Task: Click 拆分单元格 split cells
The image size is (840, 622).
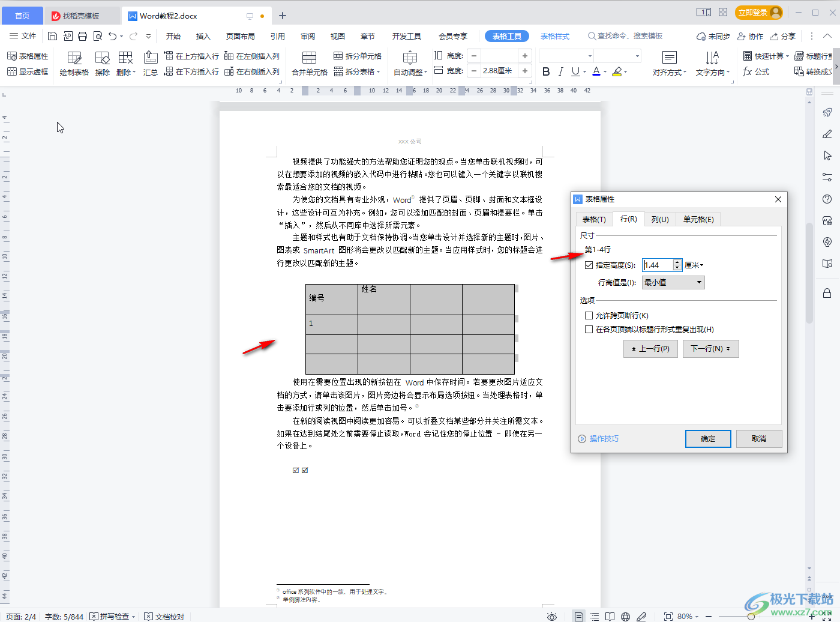Action: [358, 56]
